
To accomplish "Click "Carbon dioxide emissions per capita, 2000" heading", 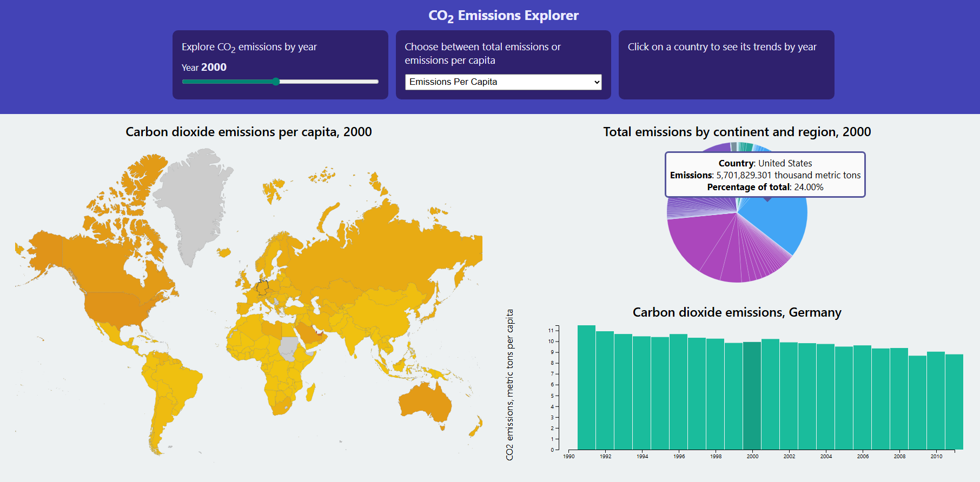I will tap(249, 132).
